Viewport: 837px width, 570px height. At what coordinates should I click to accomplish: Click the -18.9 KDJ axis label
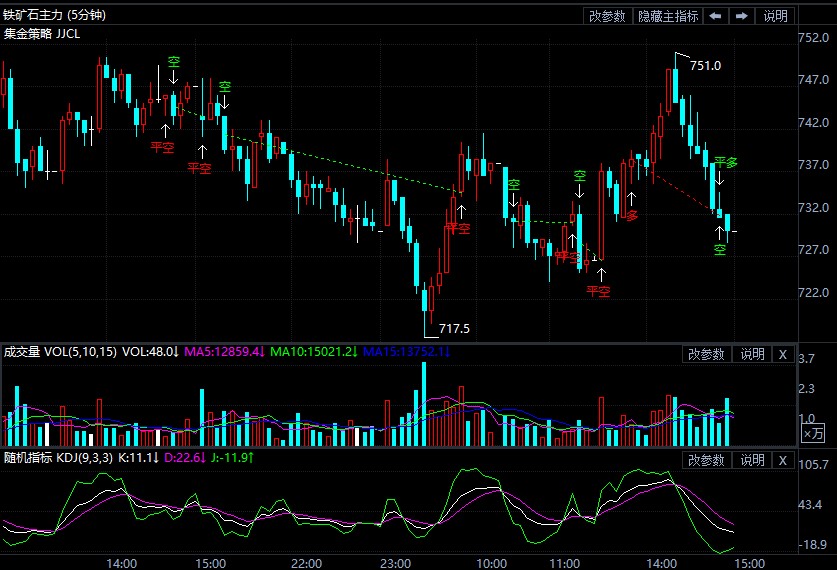pos(814,544)
